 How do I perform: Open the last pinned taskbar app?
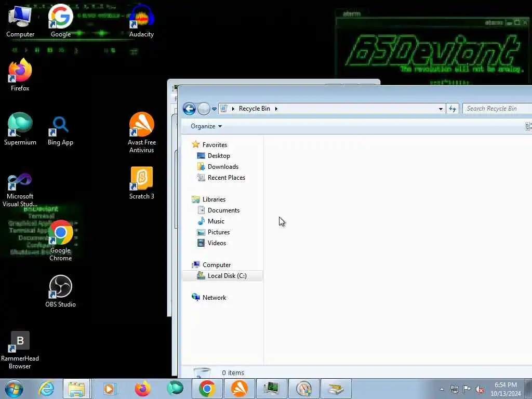tap(336, 389)
